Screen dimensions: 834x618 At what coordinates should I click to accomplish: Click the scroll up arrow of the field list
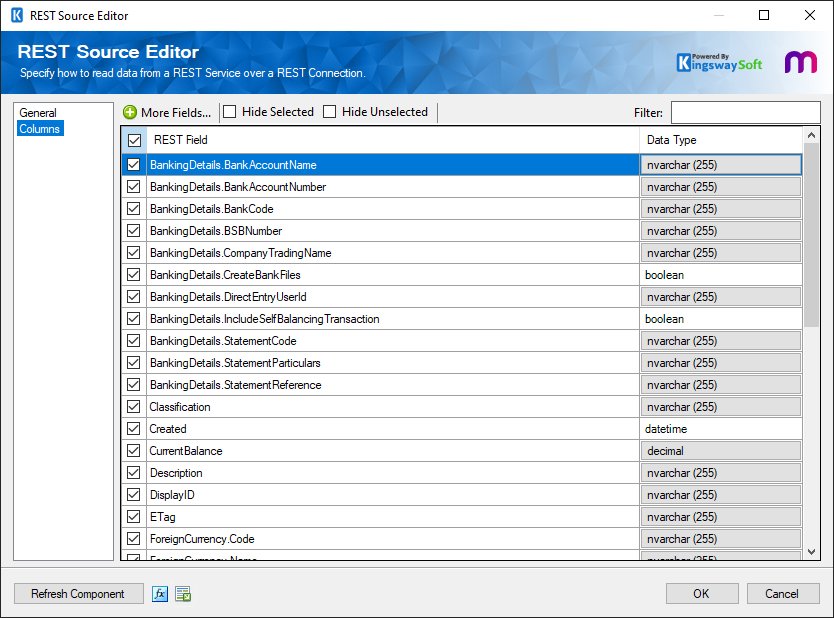[811, 135]
